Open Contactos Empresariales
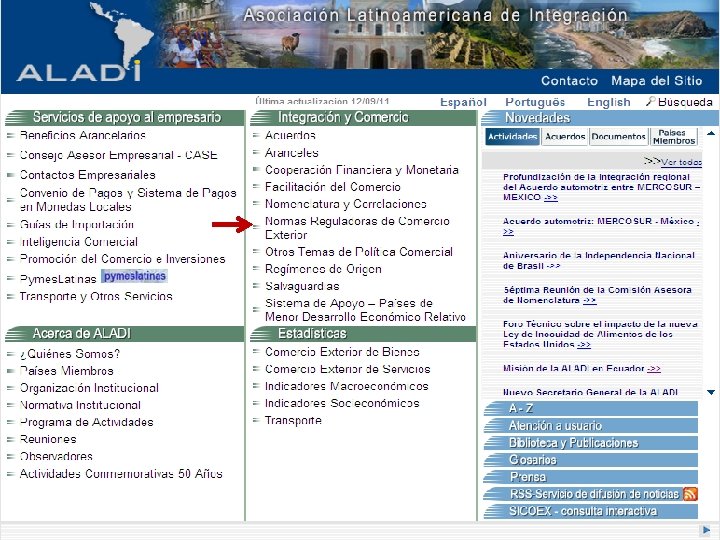 tap(88, 175)
